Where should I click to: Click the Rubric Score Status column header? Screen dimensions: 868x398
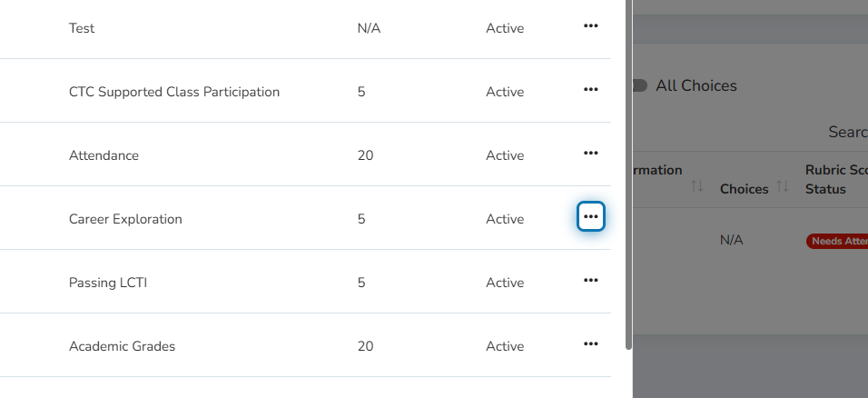tap(836, 180)
